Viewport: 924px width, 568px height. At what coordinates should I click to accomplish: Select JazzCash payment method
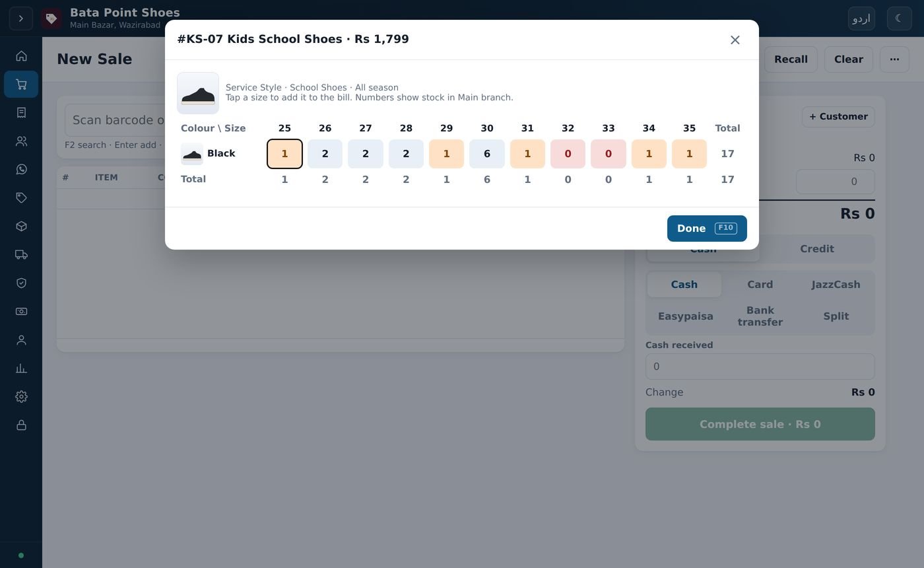836,285
